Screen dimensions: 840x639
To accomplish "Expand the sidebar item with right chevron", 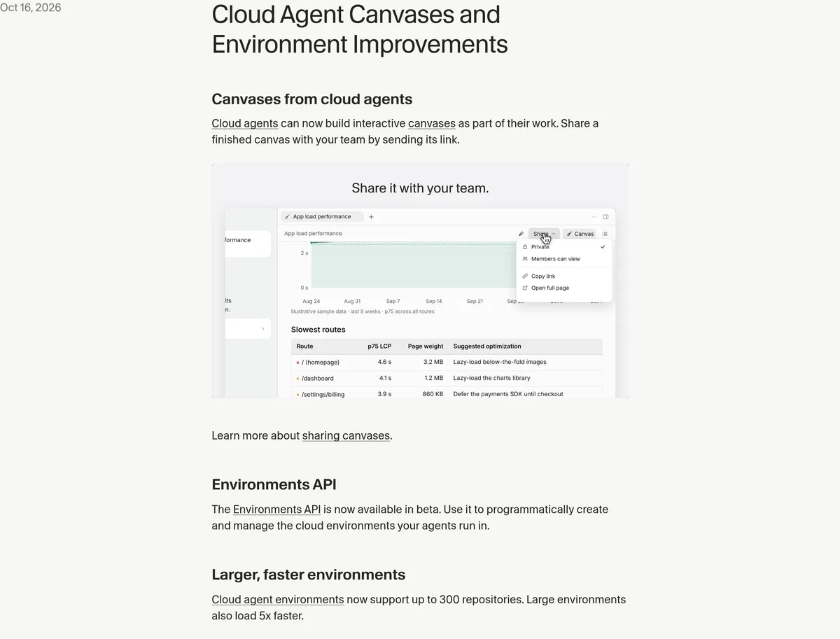I will 262,329.
